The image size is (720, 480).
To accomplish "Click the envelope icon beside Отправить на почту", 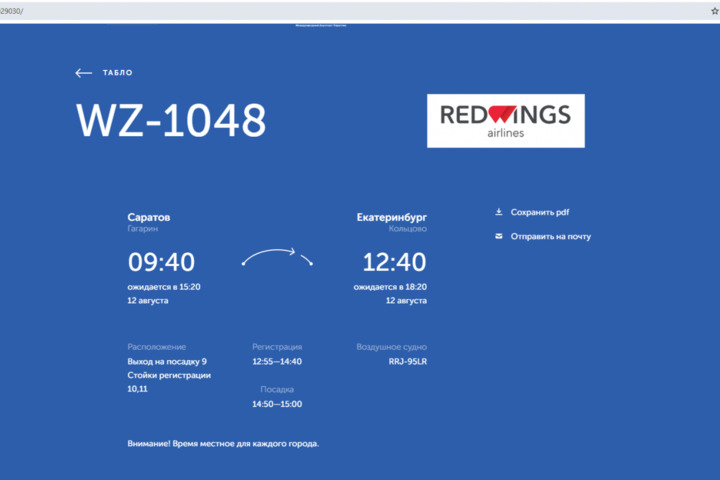I will (499, 236).
